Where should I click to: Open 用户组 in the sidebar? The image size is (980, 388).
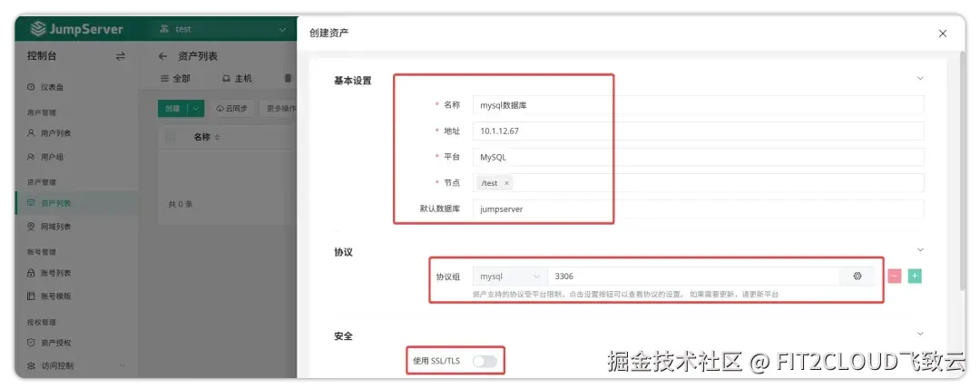53,157
